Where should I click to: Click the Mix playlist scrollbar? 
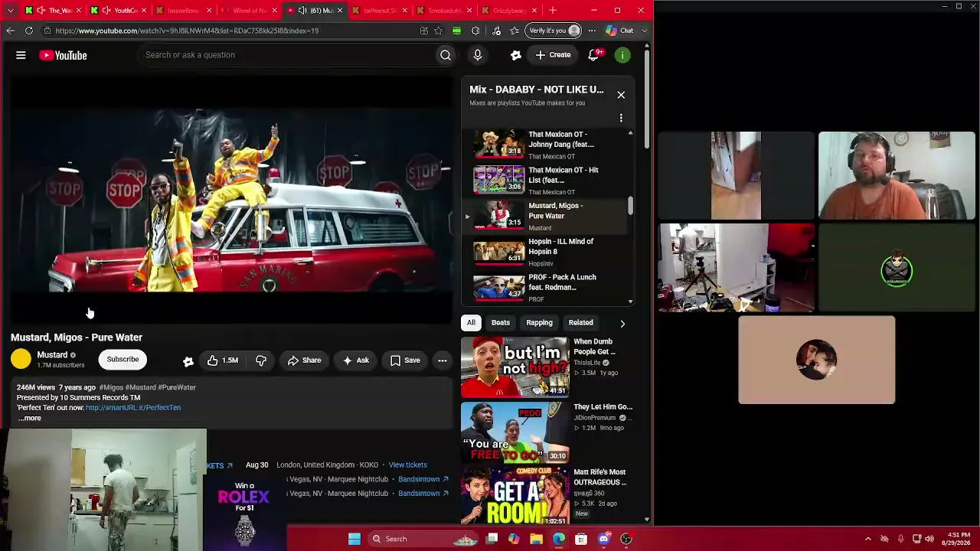coord(631,206)
